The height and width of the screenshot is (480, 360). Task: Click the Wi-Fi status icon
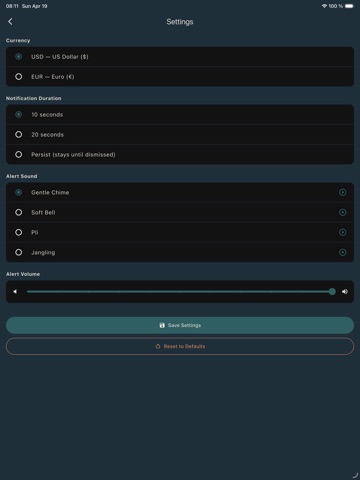pyautogui.click(x=324, y=6)
